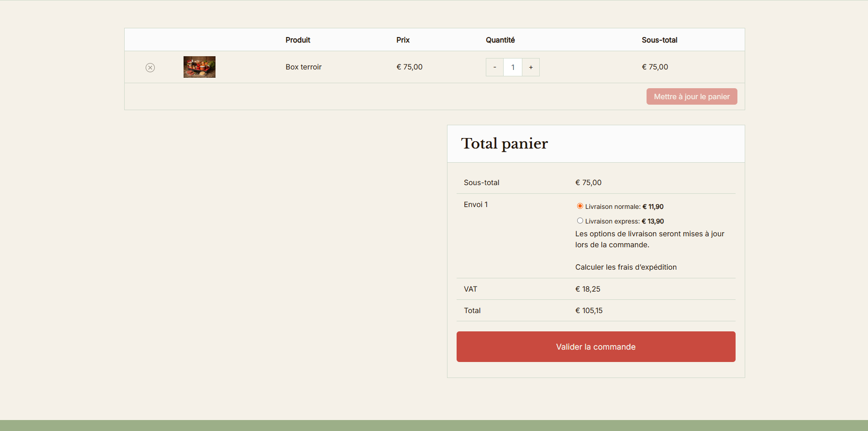Remove Box terroir from the cart
Viewport: 868px width, 431px height.
pyautogui.click(x=150, y=68)
